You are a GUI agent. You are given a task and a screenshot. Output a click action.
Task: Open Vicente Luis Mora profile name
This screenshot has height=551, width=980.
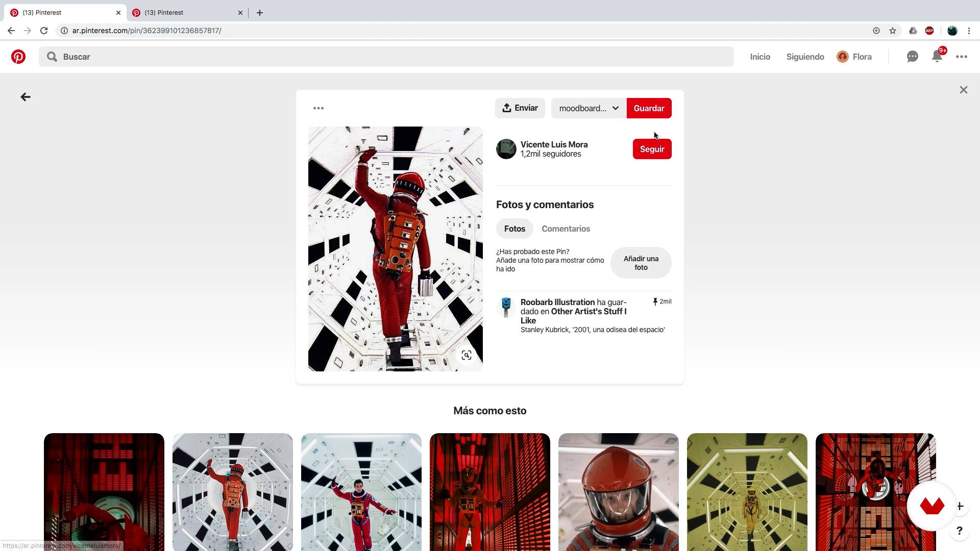coord(554,144)
